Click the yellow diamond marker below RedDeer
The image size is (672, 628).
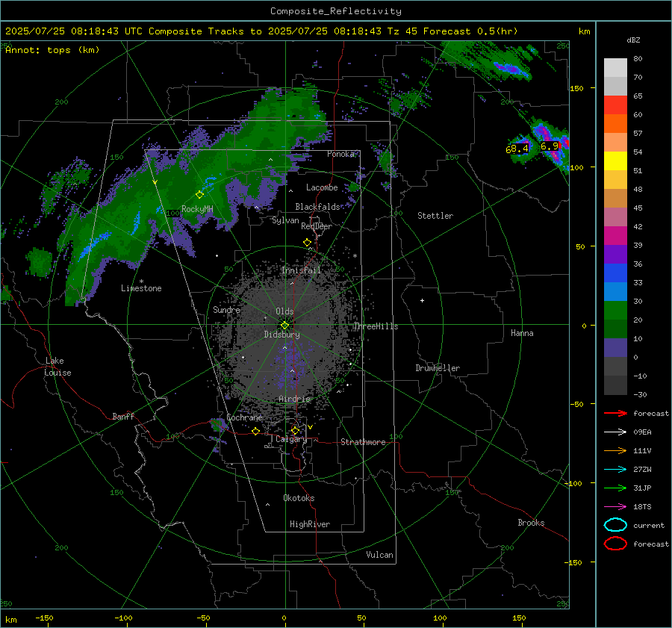(x=308, y=243)
